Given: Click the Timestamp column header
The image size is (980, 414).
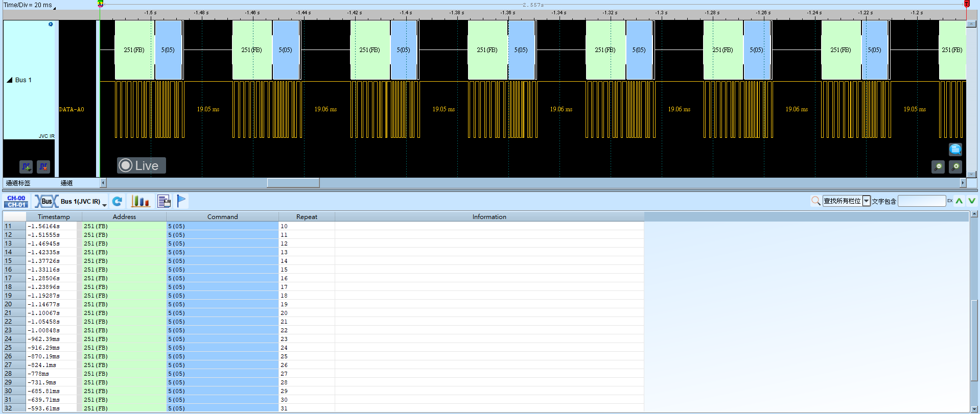Looking at the screenshot, I should click(54, 217).
